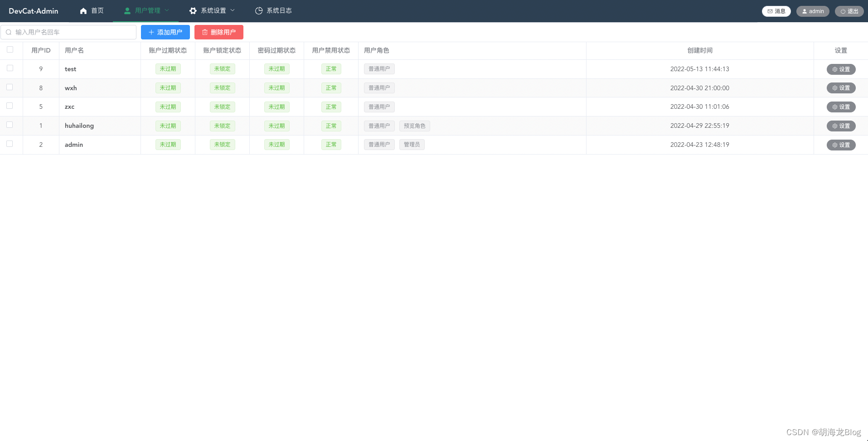This screenshot has height=441, width=868.
Task: Click timestamp 2022-05-13 11:44:13
Action: click(x=700, y=69)
